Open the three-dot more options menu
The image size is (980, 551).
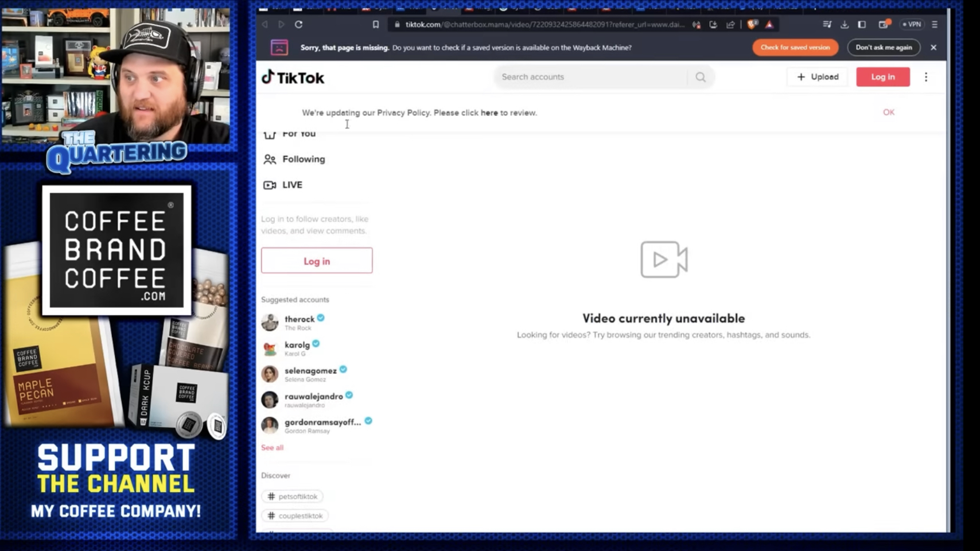pos(926,77)
